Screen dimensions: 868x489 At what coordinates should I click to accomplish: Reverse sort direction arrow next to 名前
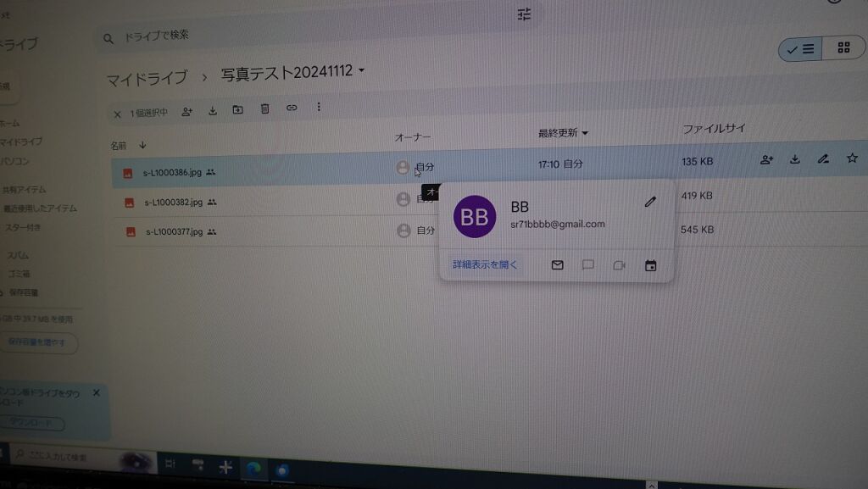(x=142, y=145)
